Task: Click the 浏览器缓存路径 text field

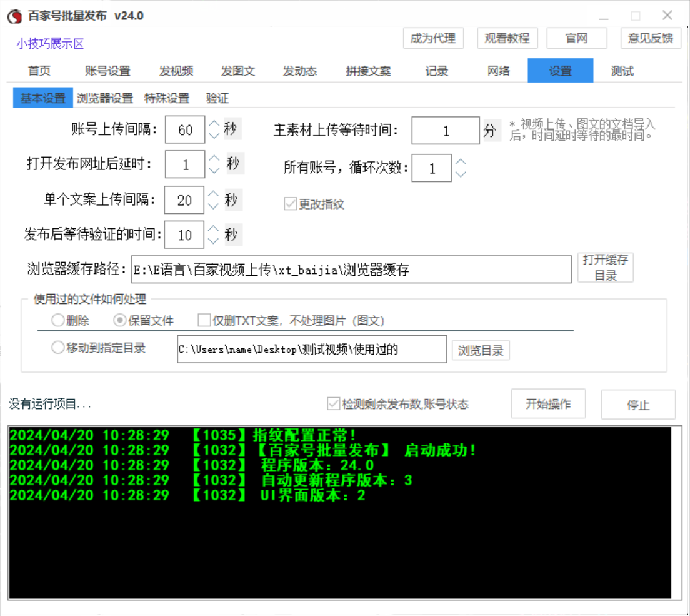Action: (x=351, y=270)
